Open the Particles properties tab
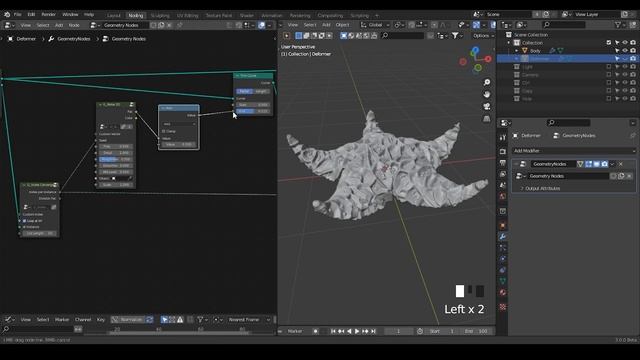The height and width of the screenshot is (360, 640). tap(503, 247)
